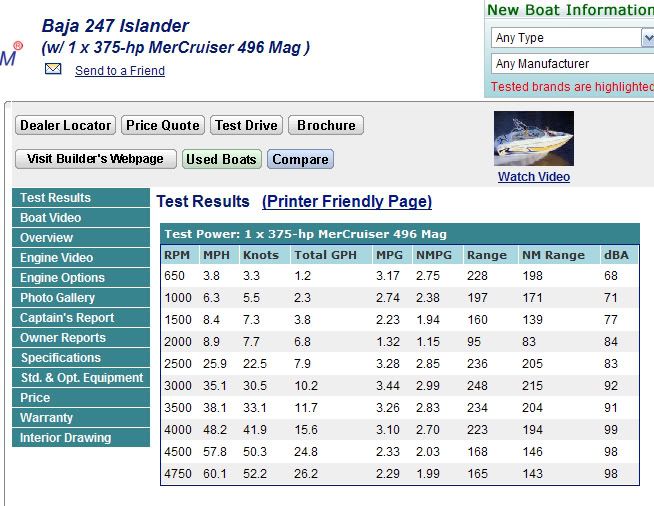654x506 pixels.
Task: Click the 3.44 MPG cell
Action: pyautogui.click(x=388, y=386)
